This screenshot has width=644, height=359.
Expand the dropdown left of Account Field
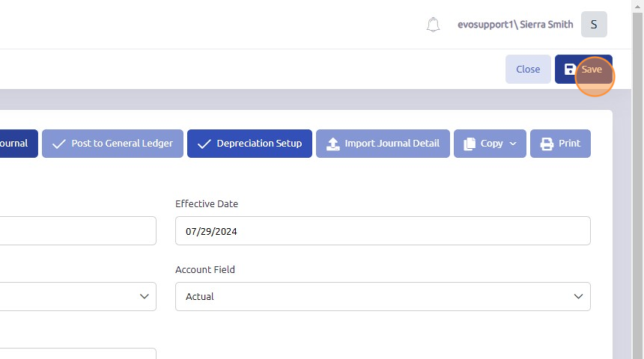pos(145,297)
